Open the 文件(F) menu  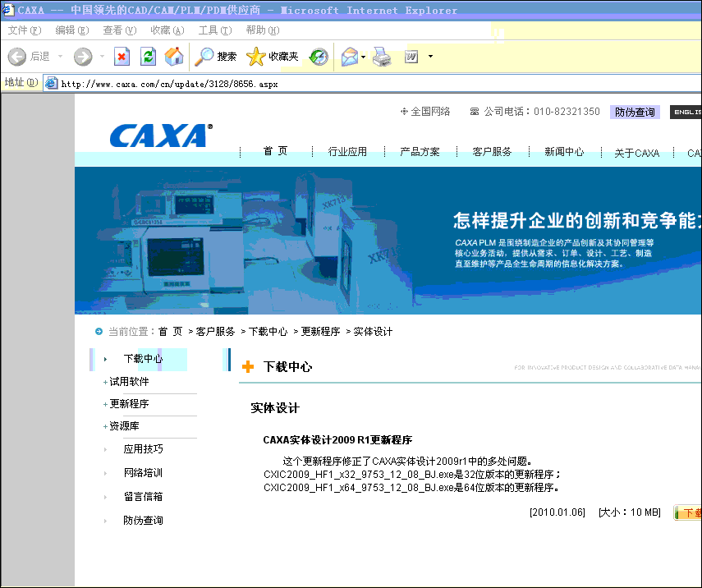[24, 30]
